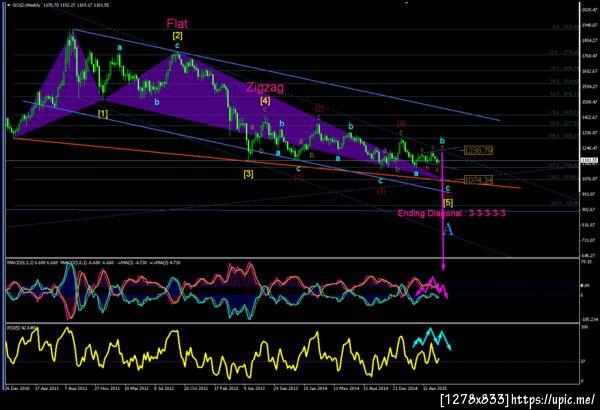Click the highlighted current price tag on the price axis
This screenshot has width=600, height=410.
589,160
